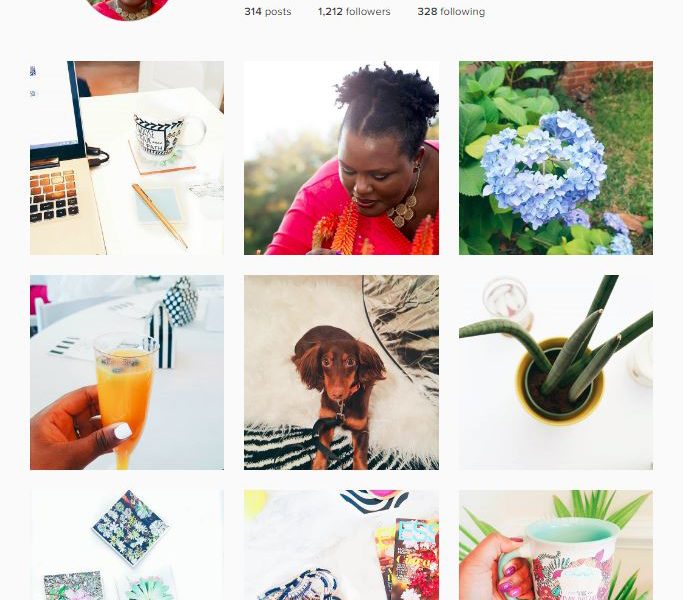Open the laptop and mug desk photo
Screen dimensions: 683x600
click(x=127, y=158)
